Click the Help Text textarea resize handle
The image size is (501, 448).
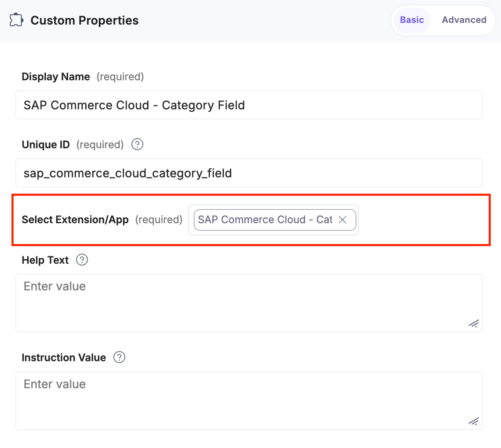click(473, 323)
